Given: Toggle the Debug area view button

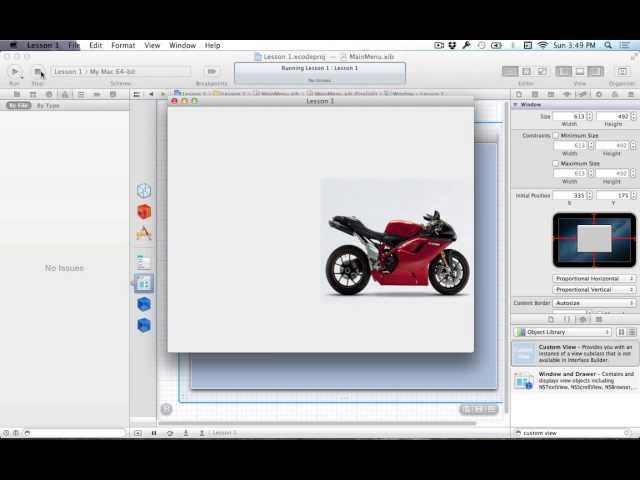Looking at the screenshot, I should (x=580, y=71).
